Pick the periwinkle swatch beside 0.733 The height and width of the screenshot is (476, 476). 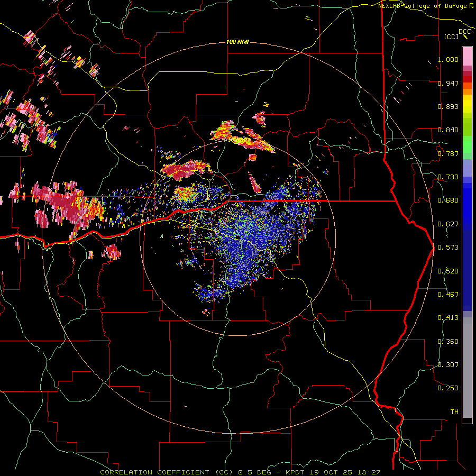tap(467, 168)
